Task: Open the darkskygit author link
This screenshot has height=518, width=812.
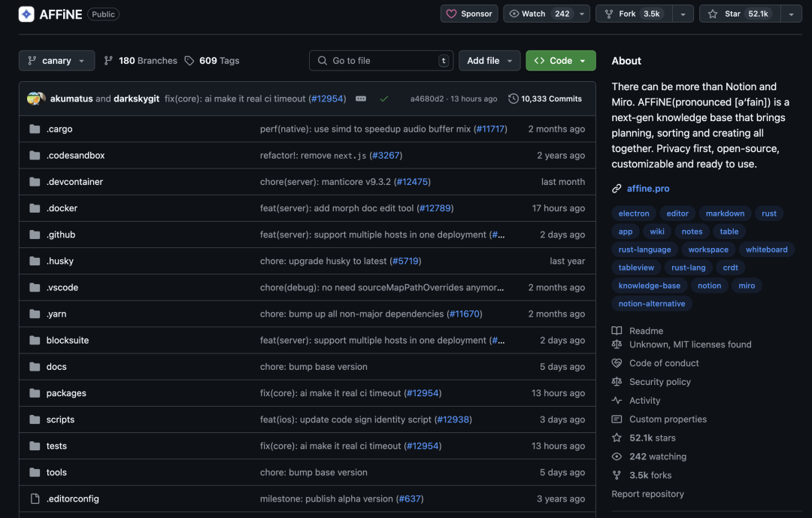Action: pyautogui.click(x=136, y=98)
